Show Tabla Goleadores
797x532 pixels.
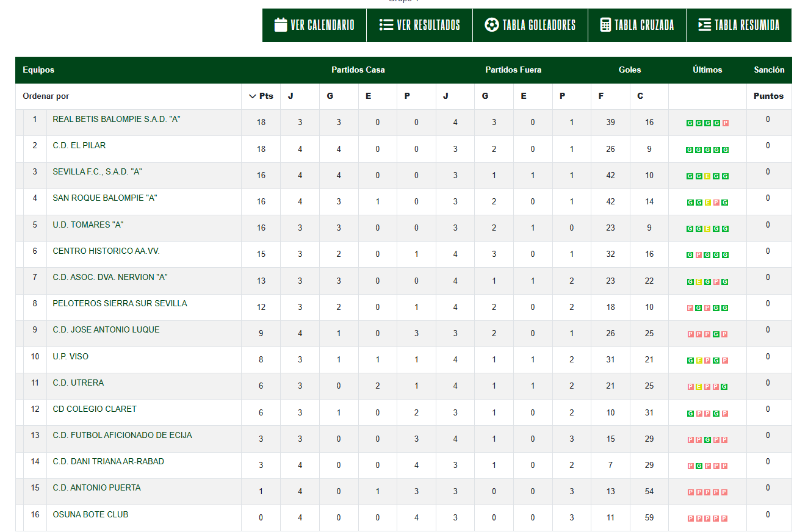point(530,25)
